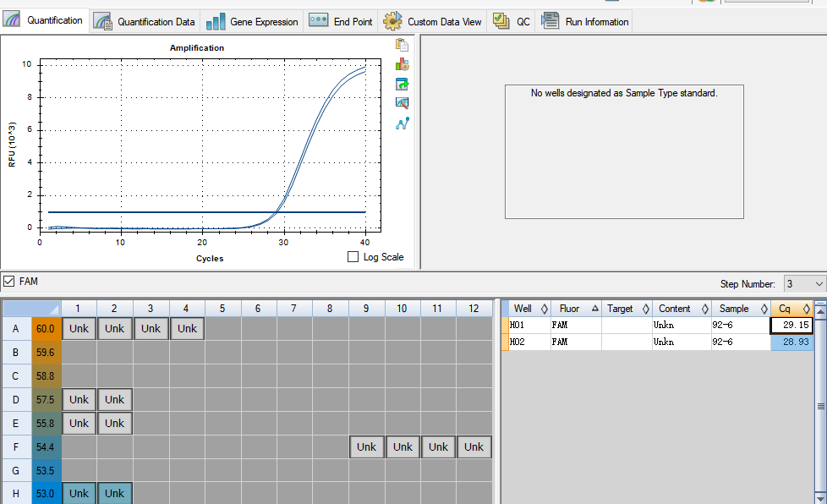Screen dimensions: 827x504
Task: Select well A1 Unk in plate grid
Action: [x=79, y=328]
